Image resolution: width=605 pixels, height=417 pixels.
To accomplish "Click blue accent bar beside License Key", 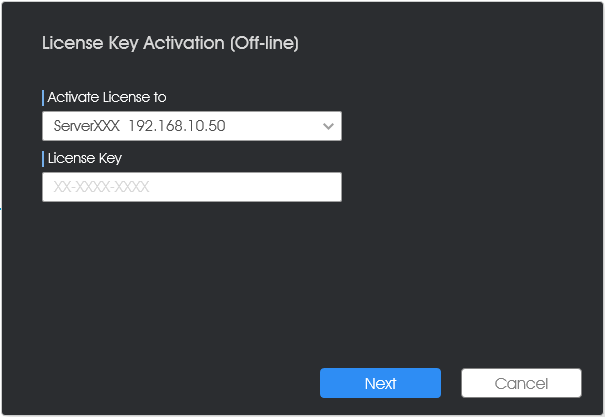I will point(43,159).
